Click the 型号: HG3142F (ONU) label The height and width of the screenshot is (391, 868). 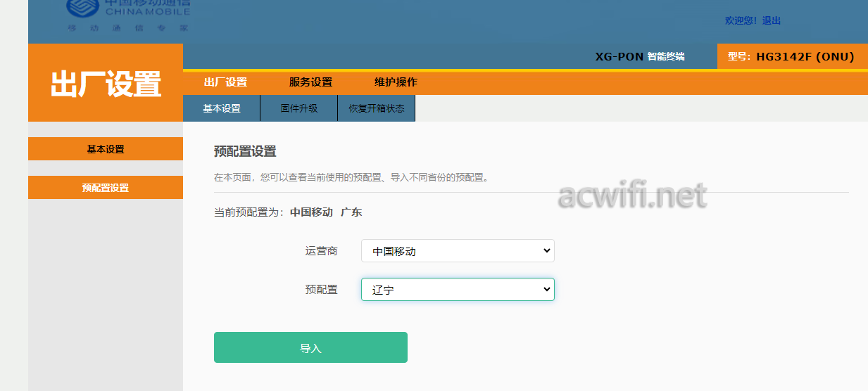(791, 56)
